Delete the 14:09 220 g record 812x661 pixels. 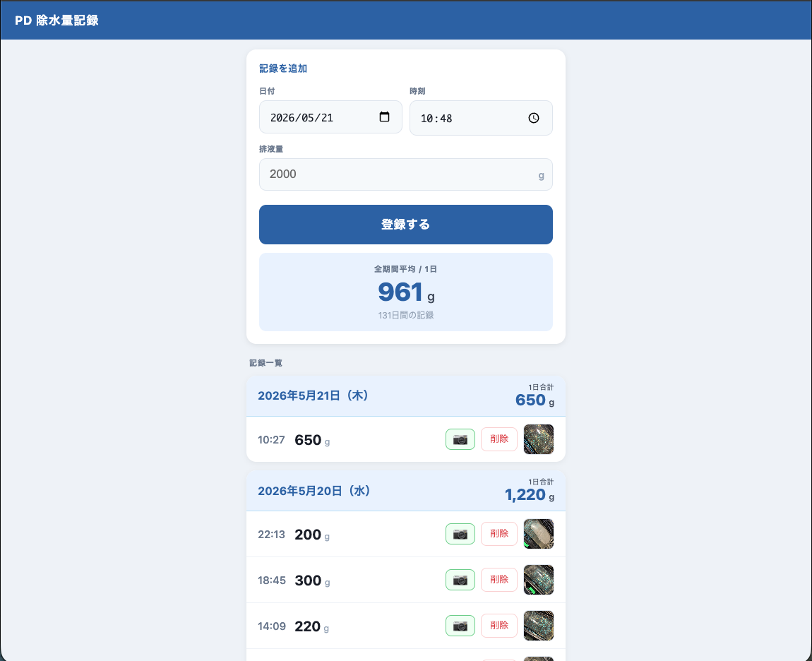pyautogui.click(x=499, y=625)
